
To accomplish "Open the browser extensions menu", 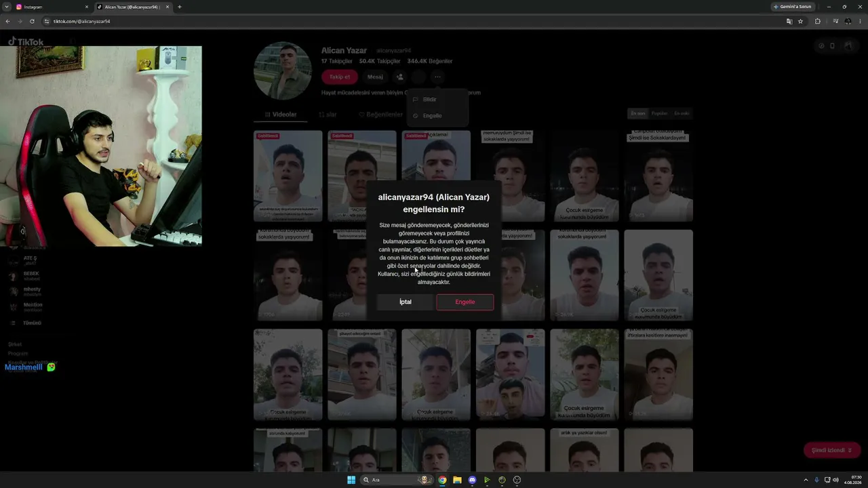I will tap(818, 21).
